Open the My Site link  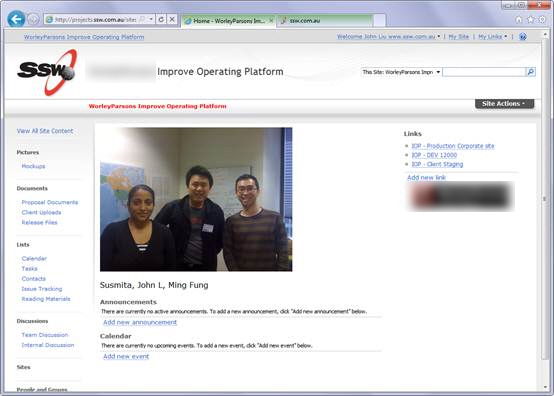458,36
